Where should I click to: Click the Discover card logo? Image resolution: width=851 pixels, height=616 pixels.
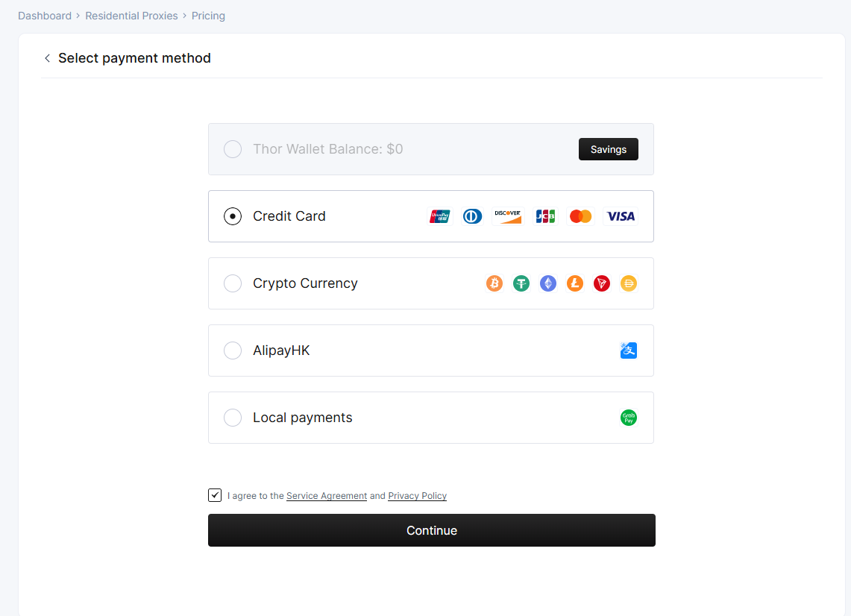click(x=507, y=216)
